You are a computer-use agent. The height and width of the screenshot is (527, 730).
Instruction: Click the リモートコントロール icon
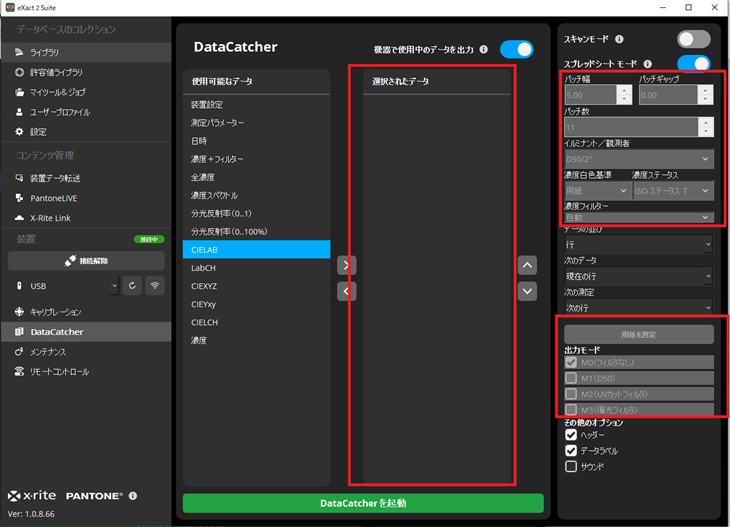[19, 371]
